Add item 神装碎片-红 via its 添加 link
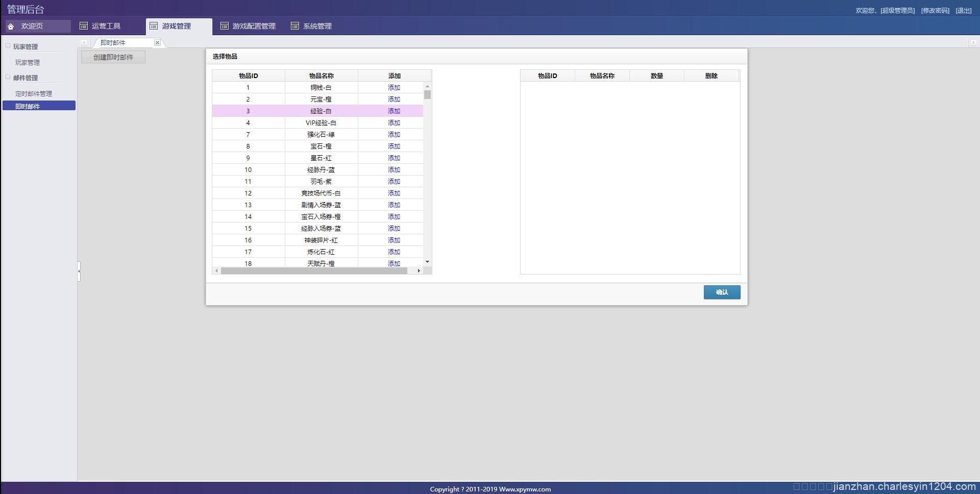 pos(394,240)
